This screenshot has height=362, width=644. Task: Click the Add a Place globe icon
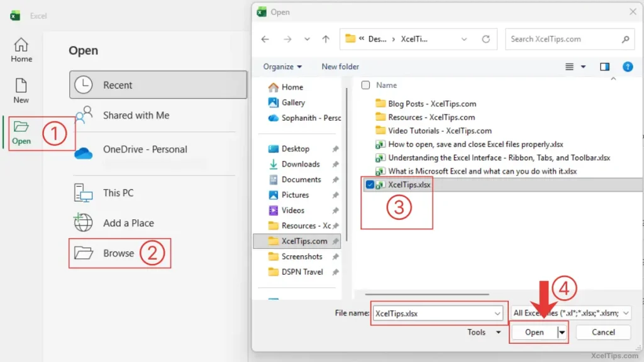[x=84, y=222]
